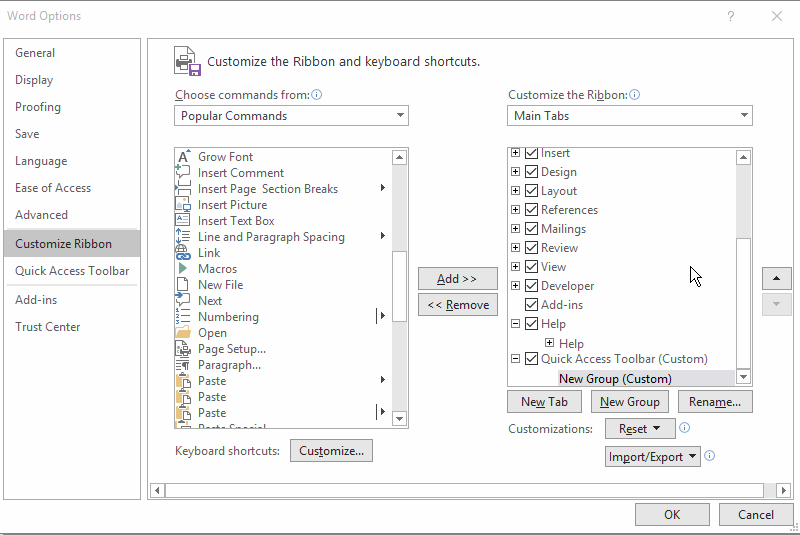The image size is (800, 536).
Task: Click the Page Setup icon
Action: (x=183, y=349)
